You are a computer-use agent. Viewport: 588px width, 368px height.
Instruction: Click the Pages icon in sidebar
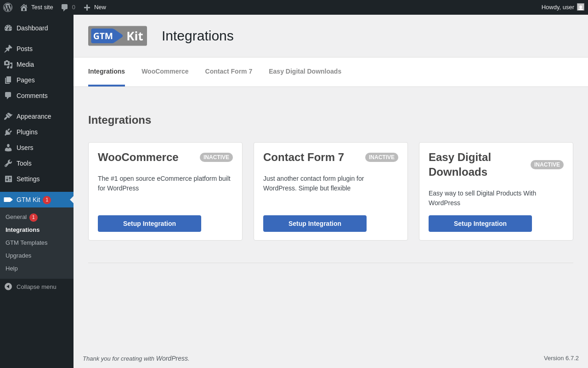[x=8, y=80]
